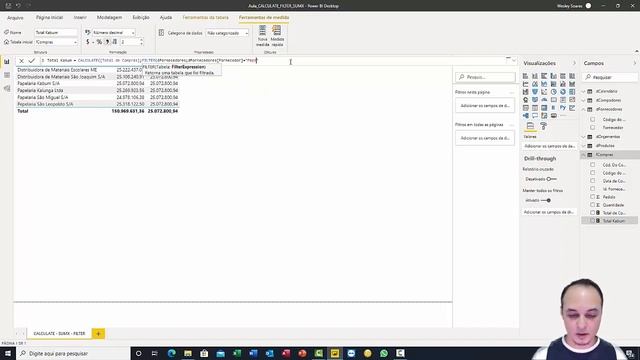Open the Categoria de dados dropdown
This screenshot has width=640, height=360.
[x=227, y=33]
